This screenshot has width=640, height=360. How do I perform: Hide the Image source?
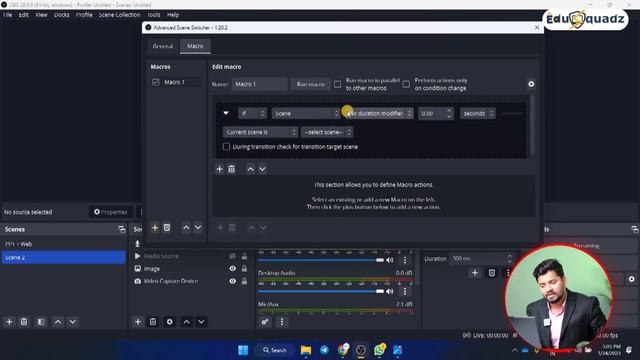[x=232, y=269]
